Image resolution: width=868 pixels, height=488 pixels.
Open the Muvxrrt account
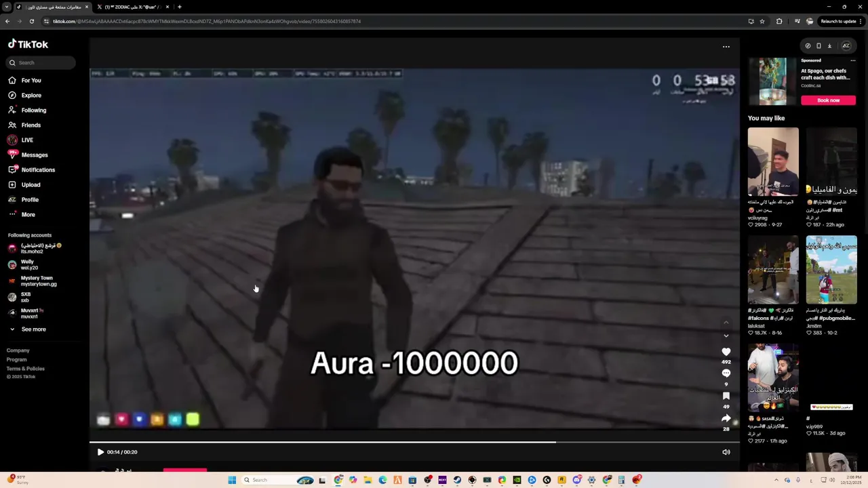31,313
